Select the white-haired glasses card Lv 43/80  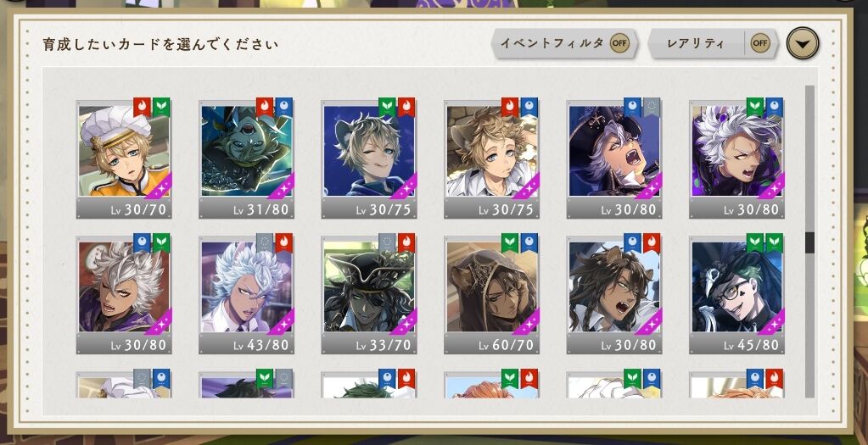point(246,295)
